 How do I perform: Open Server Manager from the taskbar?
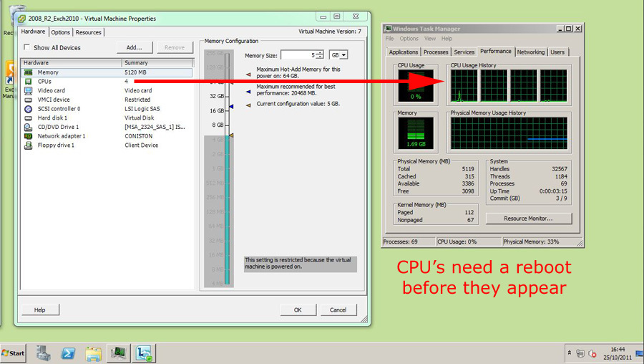click(43, 353)
